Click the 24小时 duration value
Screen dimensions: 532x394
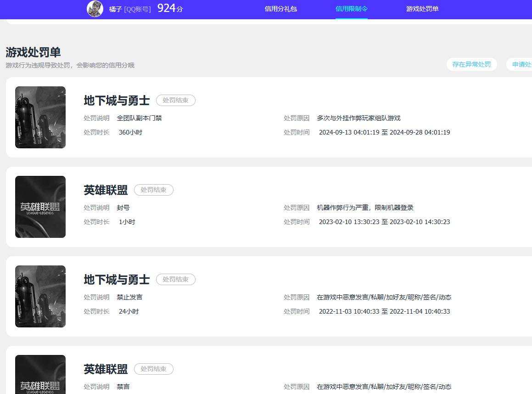(129, 311)
